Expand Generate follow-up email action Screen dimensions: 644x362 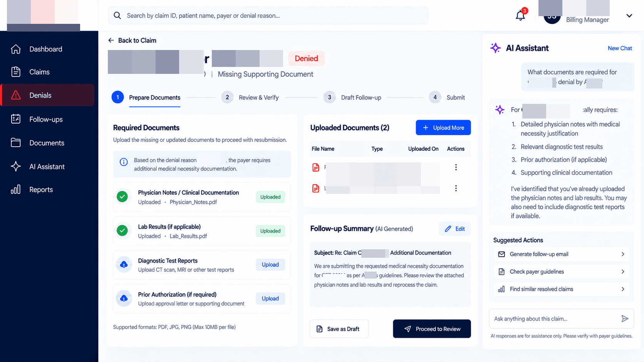(x=562, y=254)
